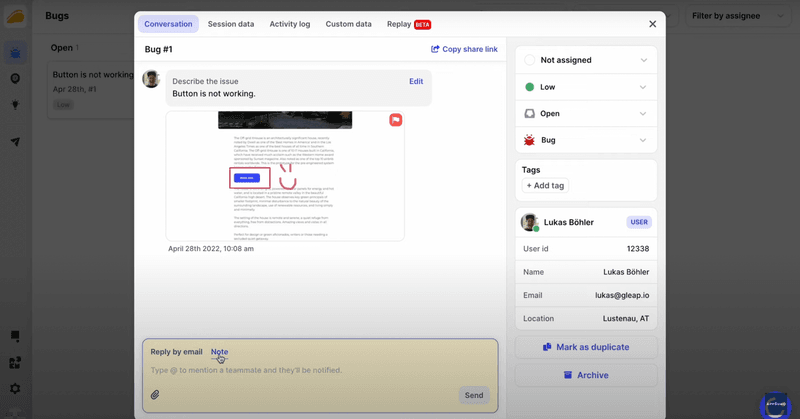Click the Low tag on the bug card
Image resolution: width=800 pixels, height=419 pixels.
pyautogui.click(x=63, y=105)
